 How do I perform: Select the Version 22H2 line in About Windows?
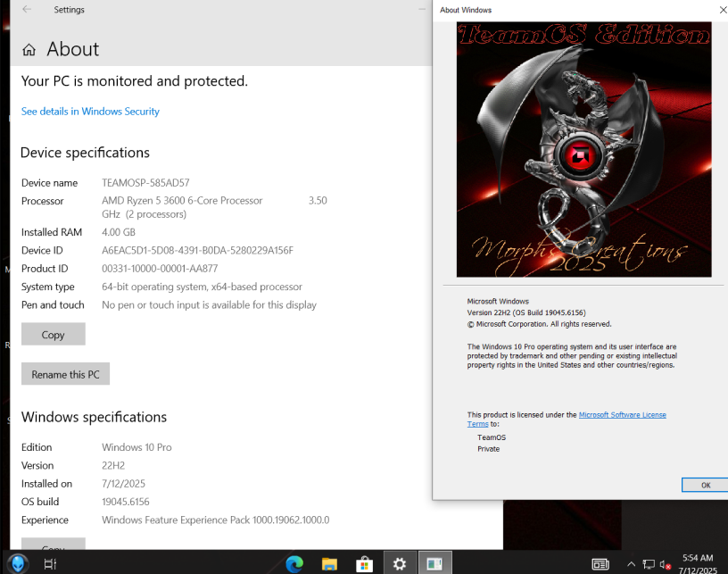click(526, 312)
